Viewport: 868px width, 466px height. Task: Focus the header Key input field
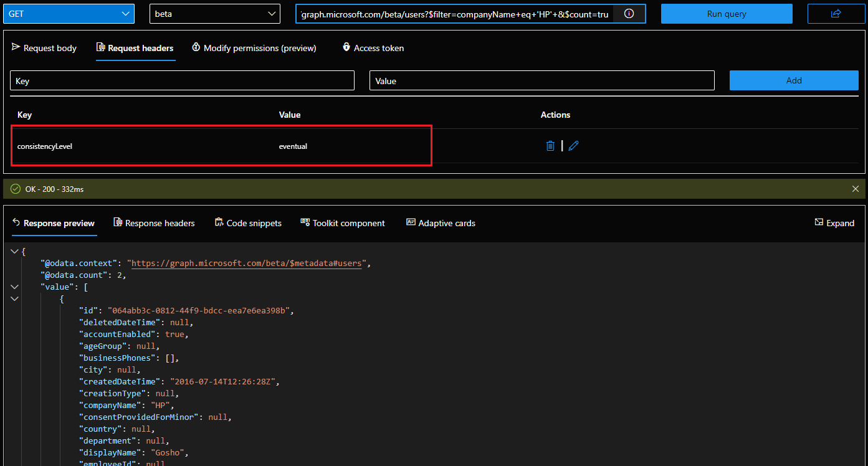[x=182, y=80]
